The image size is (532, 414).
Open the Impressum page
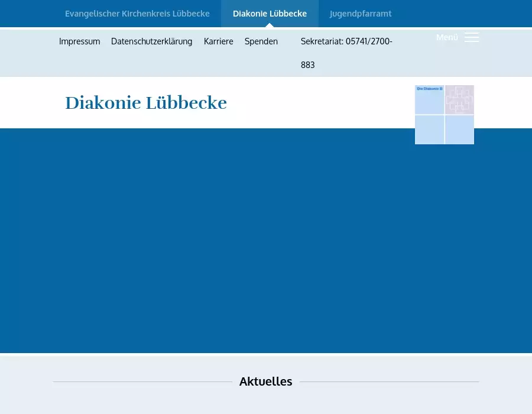click(80, 41)
